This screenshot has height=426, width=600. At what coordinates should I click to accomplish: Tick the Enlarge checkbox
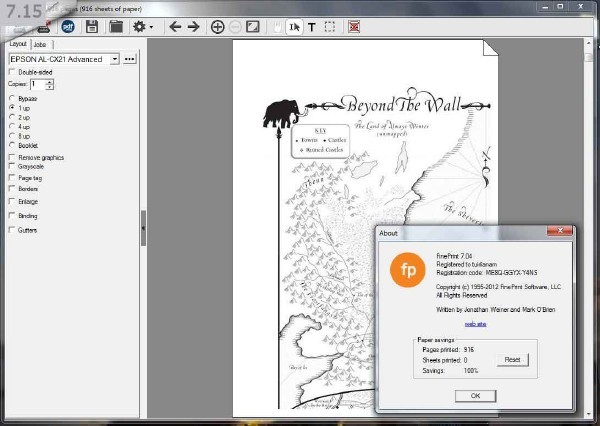(13, 201)
